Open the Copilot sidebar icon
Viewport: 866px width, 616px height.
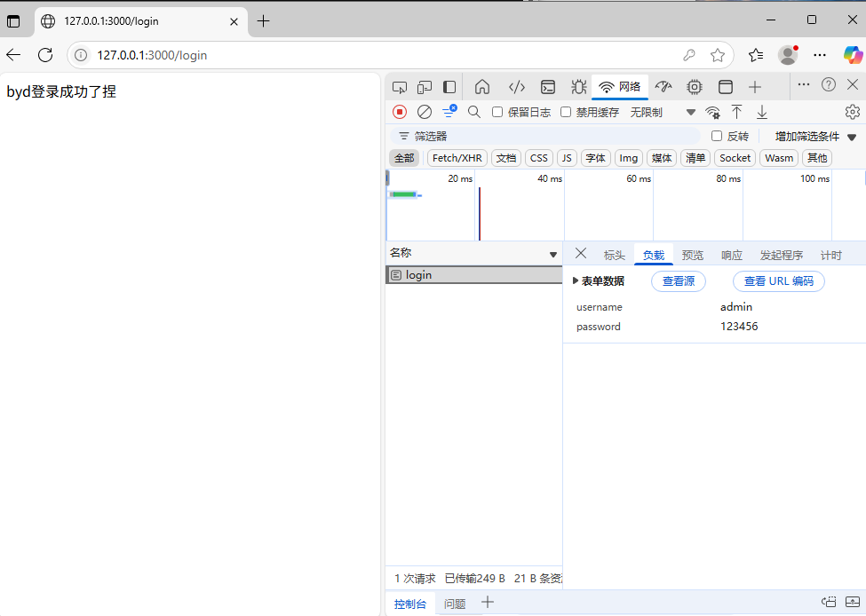pyautogui.click(x=853, y=55)
